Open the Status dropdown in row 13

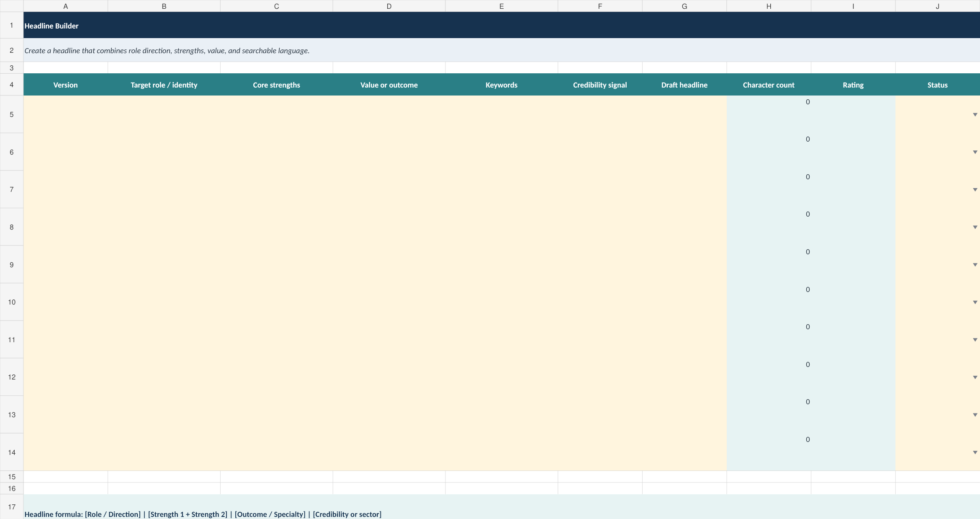(x=975, y=415)
